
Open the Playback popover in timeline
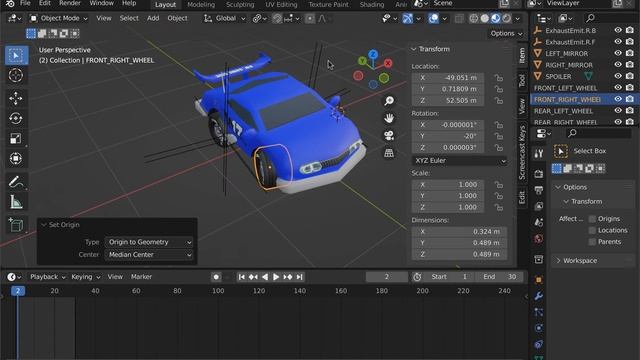(47, 277)
